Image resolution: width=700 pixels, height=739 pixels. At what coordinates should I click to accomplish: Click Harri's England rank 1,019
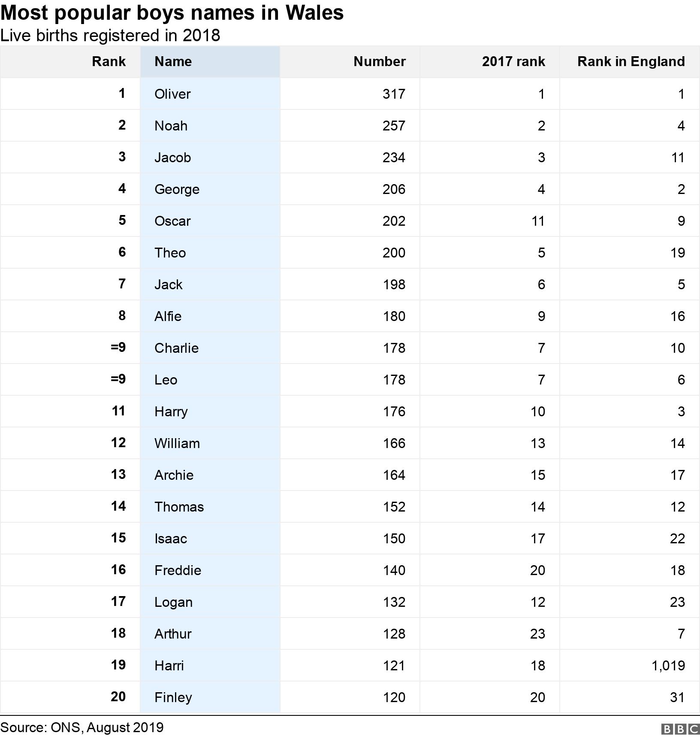pos(668,665)
